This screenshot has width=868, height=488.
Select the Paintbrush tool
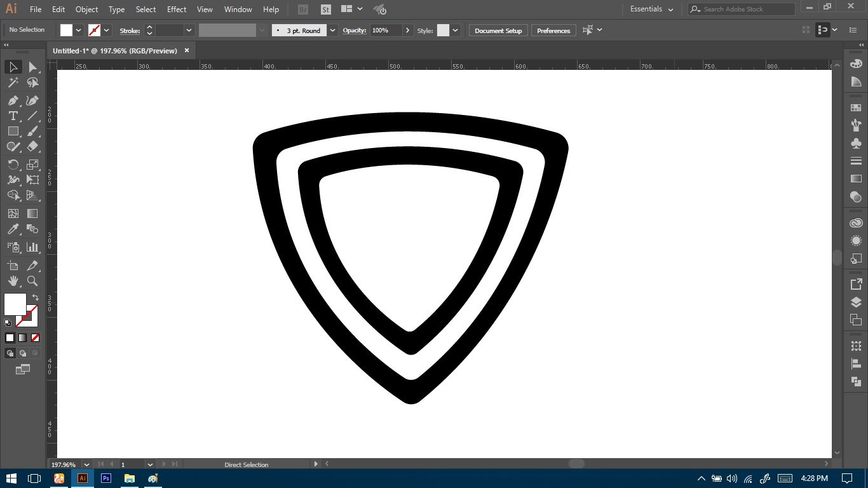point(33,131)
